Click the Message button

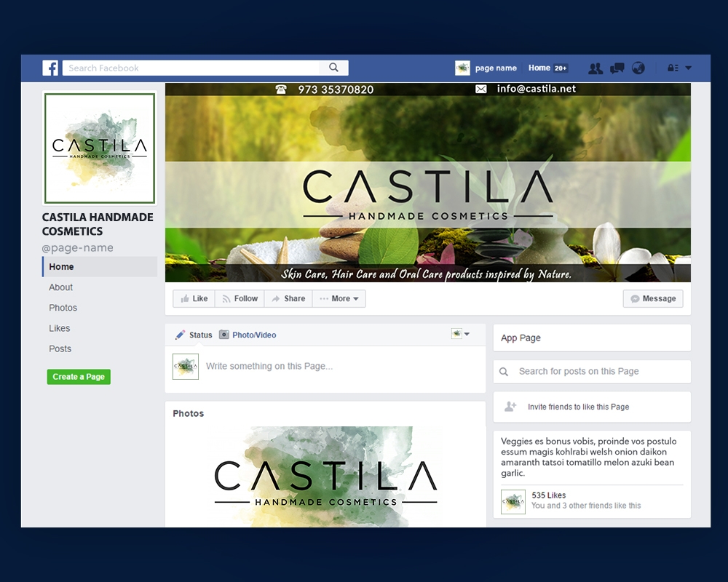pyautogui.click(x=652, y=299)
